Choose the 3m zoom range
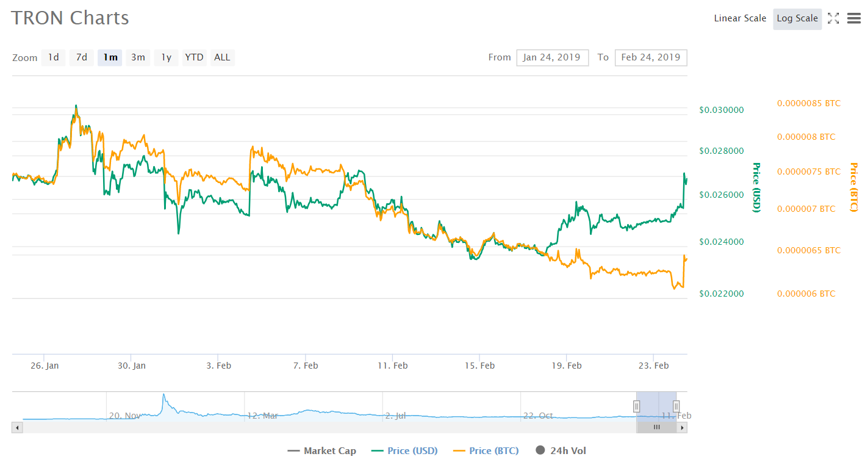This screenshot has height=462, width=868. 138,57
